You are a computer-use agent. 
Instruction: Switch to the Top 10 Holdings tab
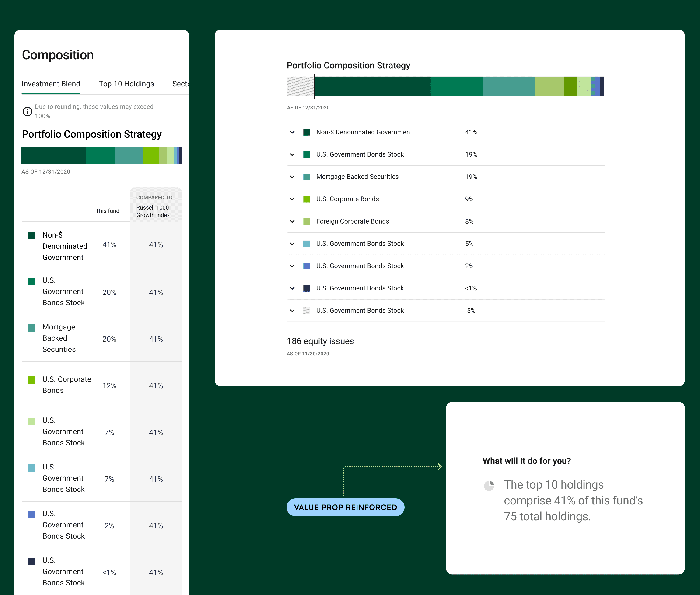pos(126,84)
